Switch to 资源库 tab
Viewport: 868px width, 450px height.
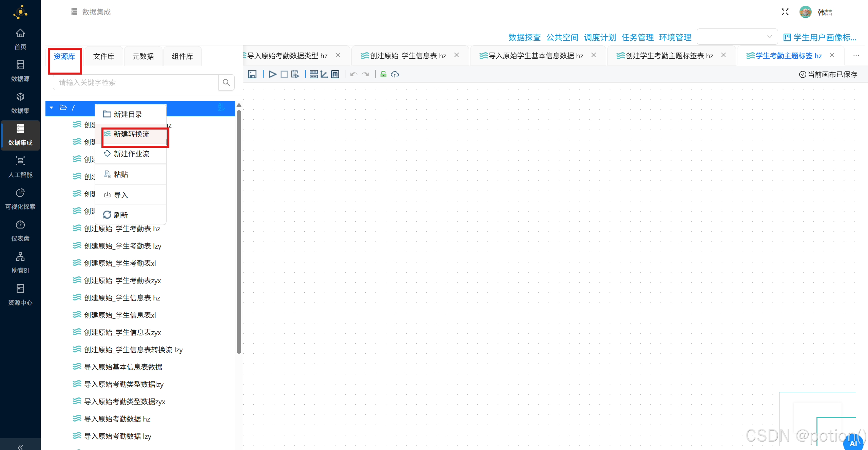64,56
